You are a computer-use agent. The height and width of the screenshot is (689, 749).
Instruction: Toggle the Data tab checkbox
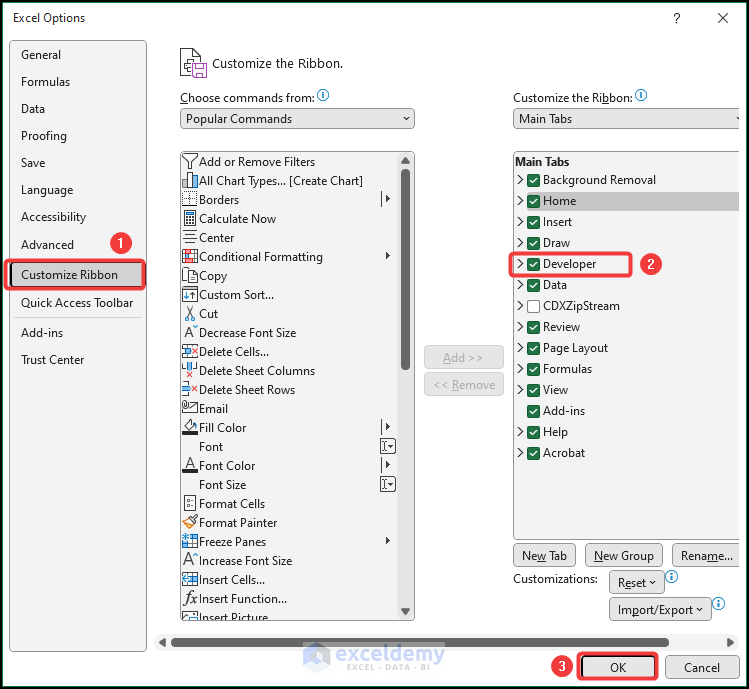click(534, 285)
